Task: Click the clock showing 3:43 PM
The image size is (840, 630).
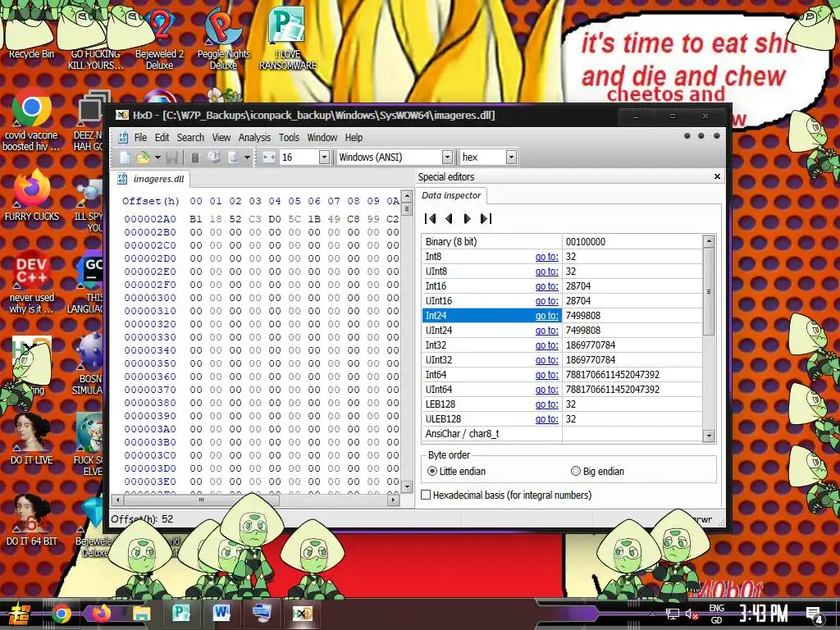Action: [x=764, y=614]
